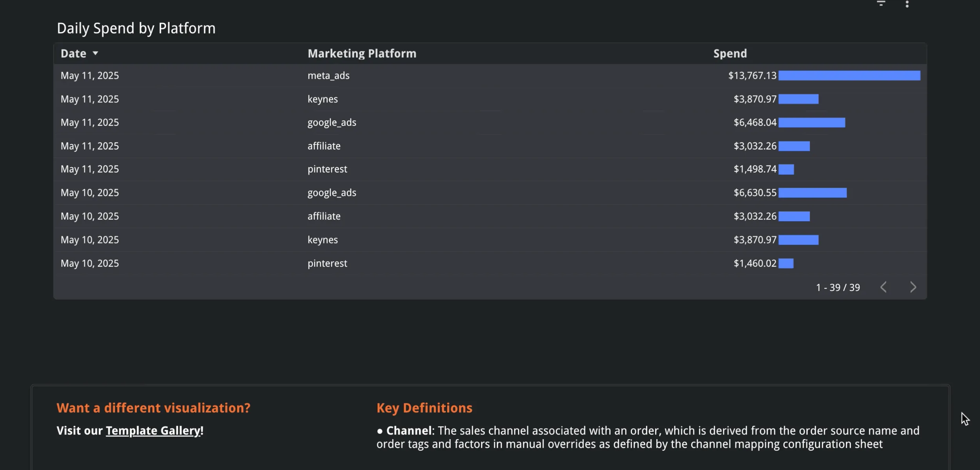This screenshot has height=470, width=980.
Task: Select the pinterest row for May 10
Action: pos(327,263)
